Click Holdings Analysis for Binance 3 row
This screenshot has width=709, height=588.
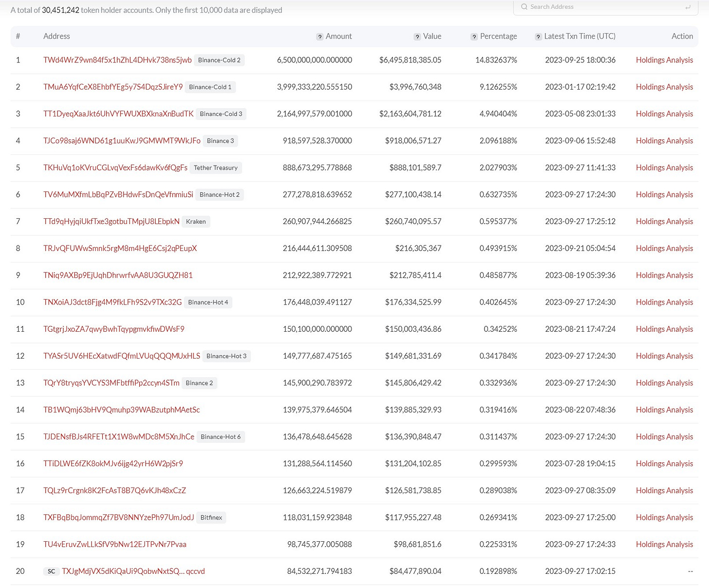tap(664, 140)
